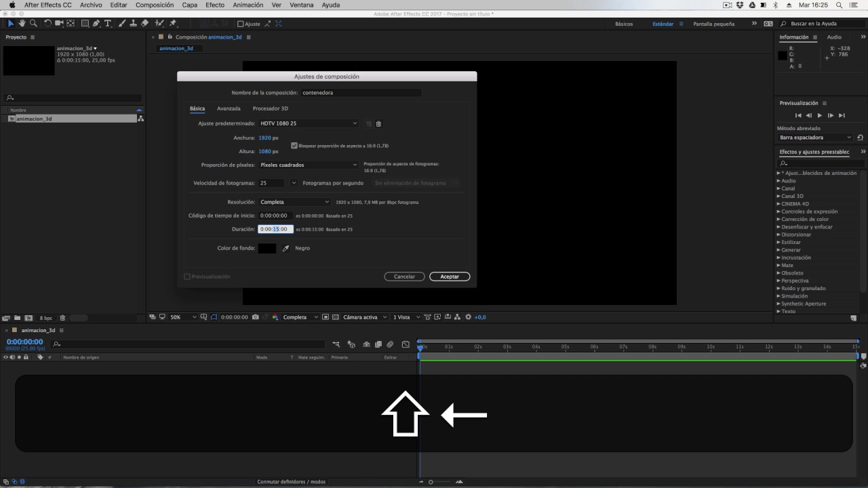This screenshot has width=868, height=488.
Task: Select the Rotation tool
Action: click(x=47, y=24)
